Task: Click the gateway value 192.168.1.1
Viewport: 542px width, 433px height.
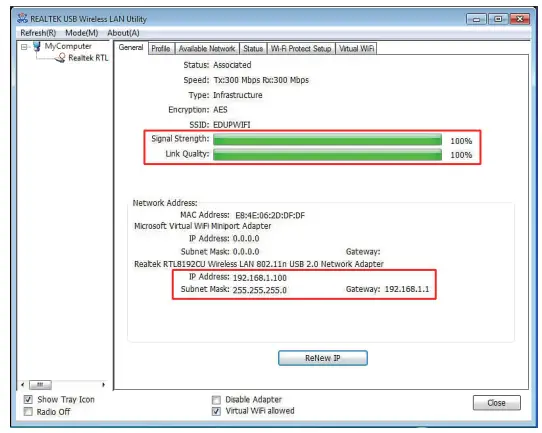Action: pos(407,289)
